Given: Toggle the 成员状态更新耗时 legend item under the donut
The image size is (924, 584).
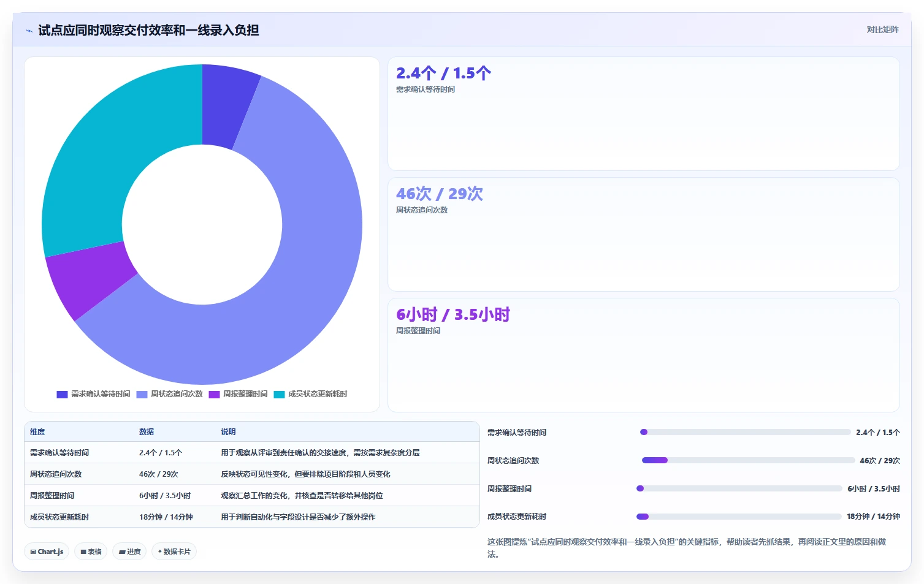Looking at the screenshot, I should [310, 394].
